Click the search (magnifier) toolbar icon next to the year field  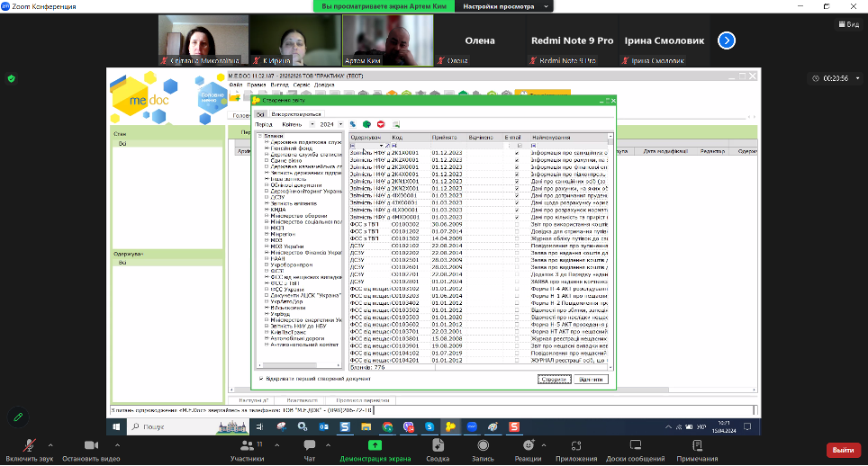353,124
